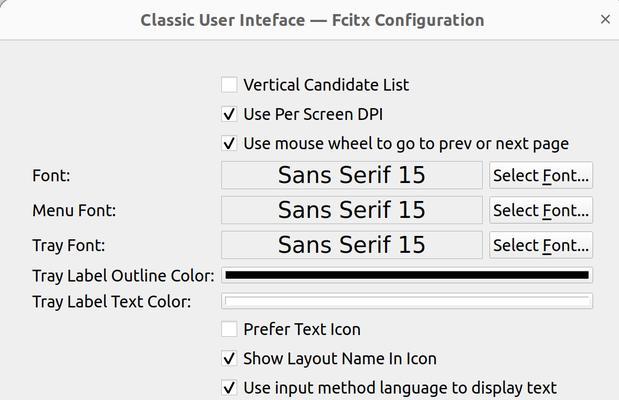This screenshot has width=619, height=400.
Task: Click the Font preview showing Sans Serif 15
Action: pos(352,175)
